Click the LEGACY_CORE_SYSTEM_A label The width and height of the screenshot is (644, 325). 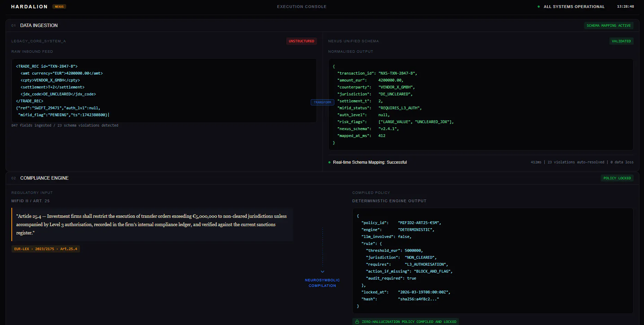(x=38, y=41)
